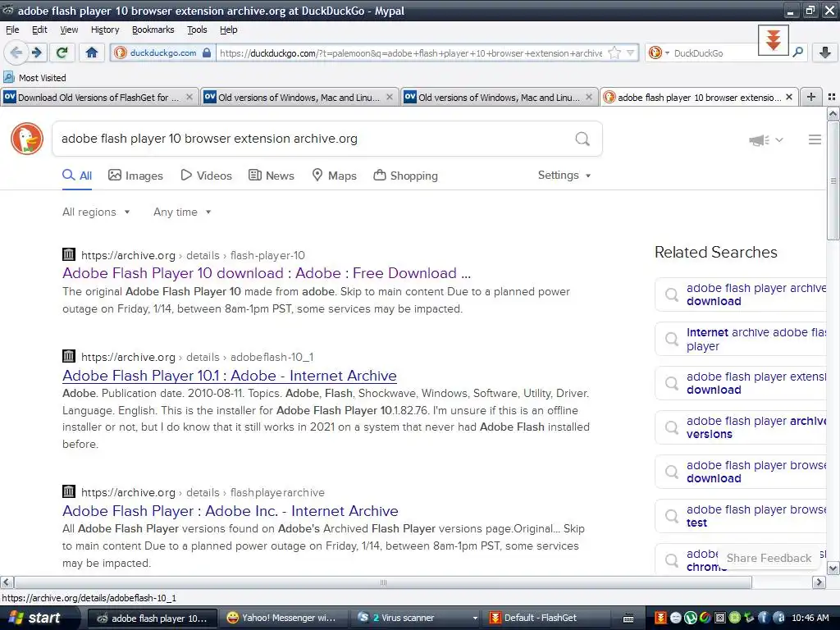This screenshot has width=840, height=630.
Task: Select the All results tab
Action: (77, 176)
